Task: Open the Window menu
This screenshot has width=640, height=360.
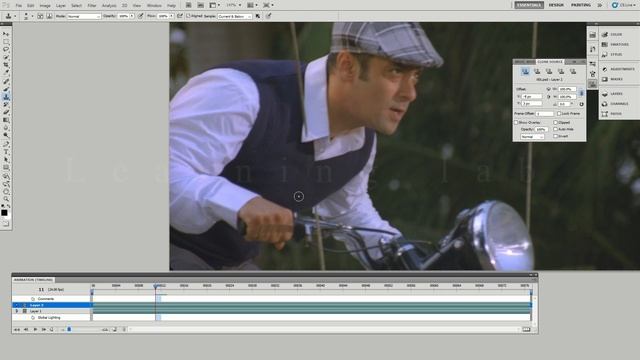Action: click(154, 6)
